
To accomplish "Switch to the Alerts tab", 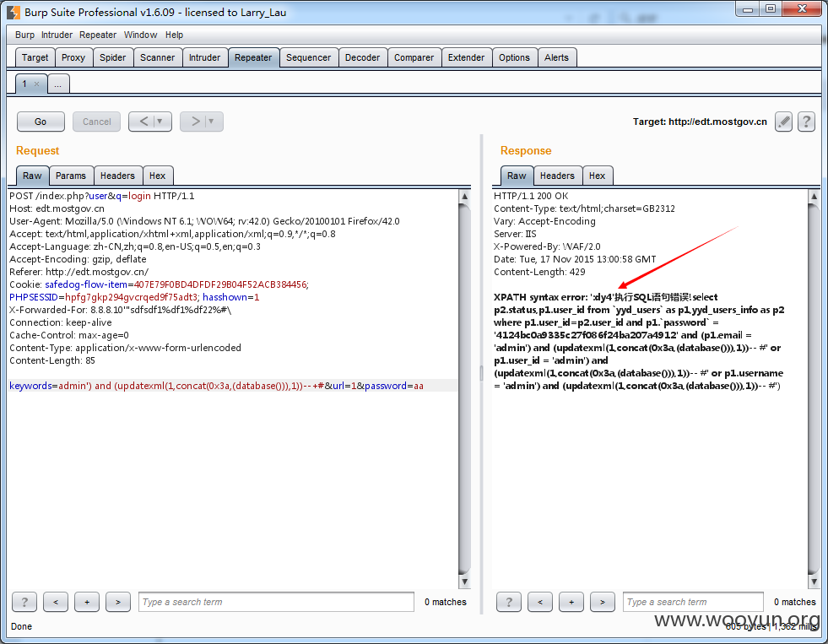I will pyautogui.click(x=556, y=57).
